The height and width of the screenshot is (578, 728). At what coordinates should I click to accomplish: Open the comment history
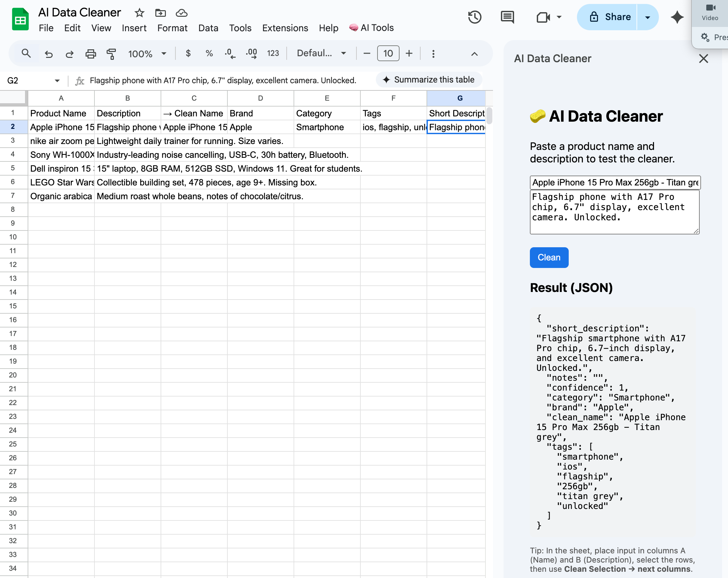507,17
